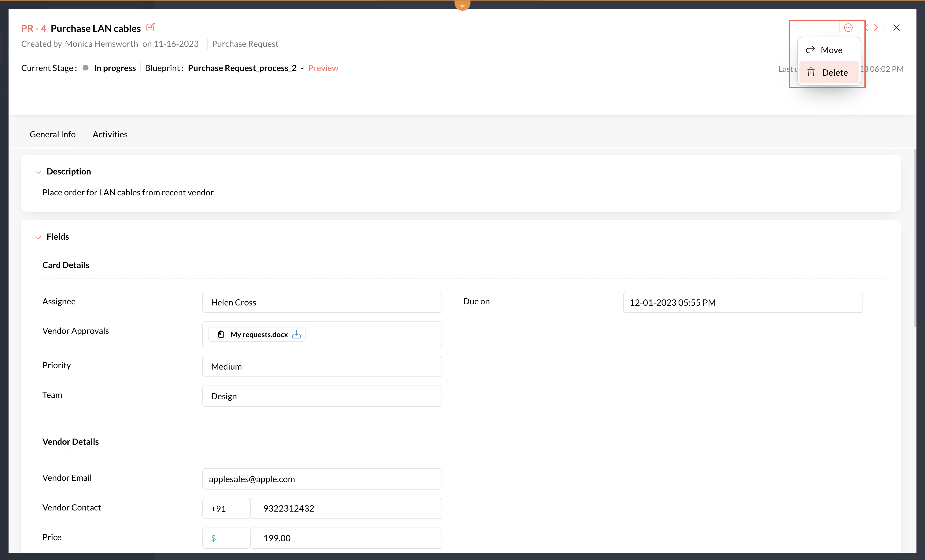Image resolution: width=925 pixels, height=560 pixels.
Task: Close the PR-4 detail panel
Action: (896, 28)
